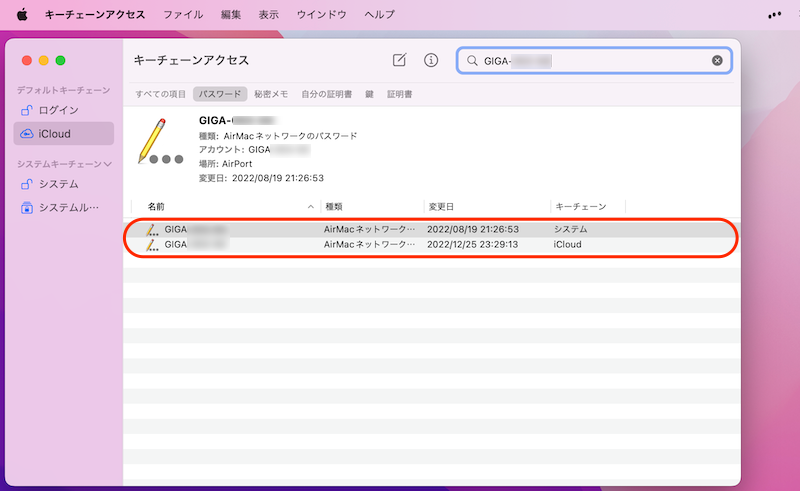Open the ウインドウ menu
This screenshot has width=800, height=491.
click(321, 15)
